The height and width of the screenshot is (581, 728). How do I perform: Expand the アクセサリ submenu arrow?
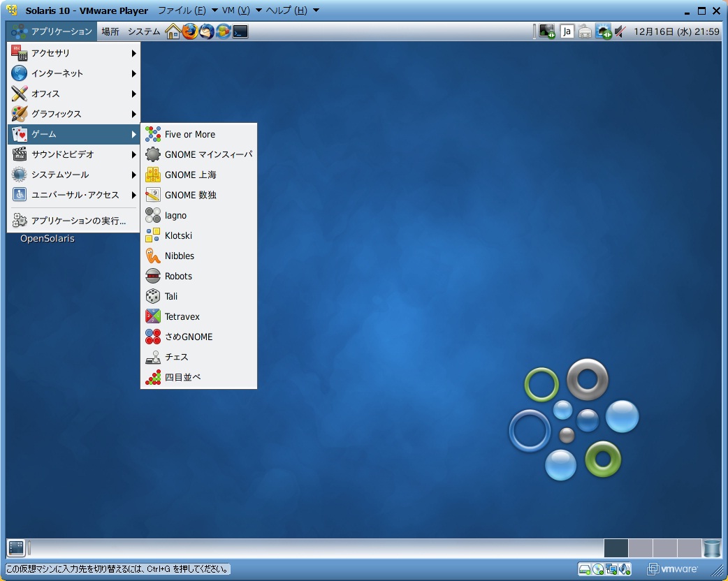133,53
